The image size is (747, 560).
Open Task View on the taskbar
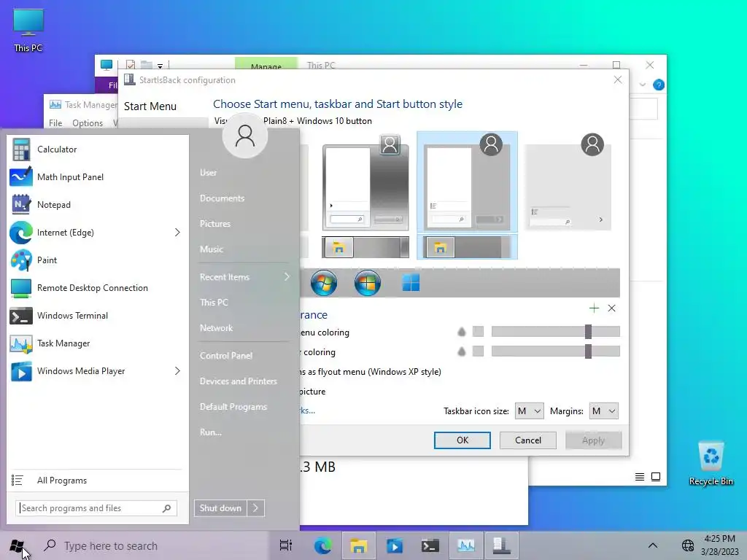click(286, 545)
